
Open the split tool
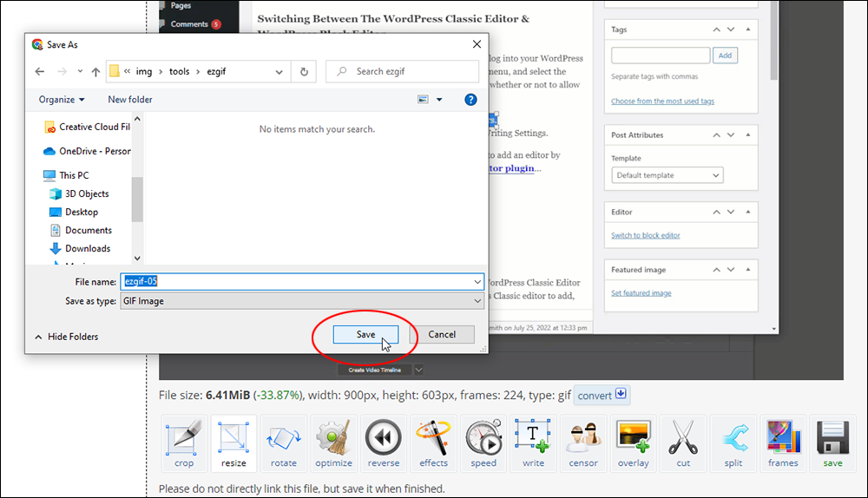pos(733,443)
